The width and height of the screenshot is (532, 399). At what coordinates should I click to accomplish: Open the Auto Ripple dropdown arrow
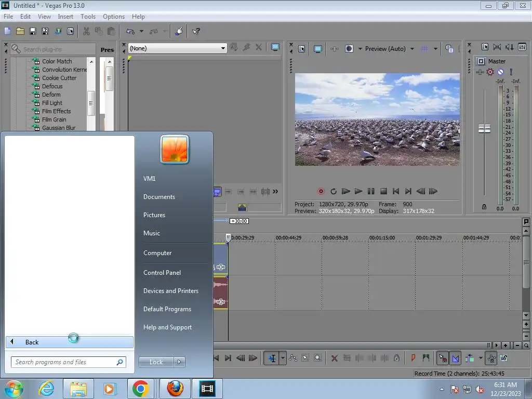coord(481,358)
